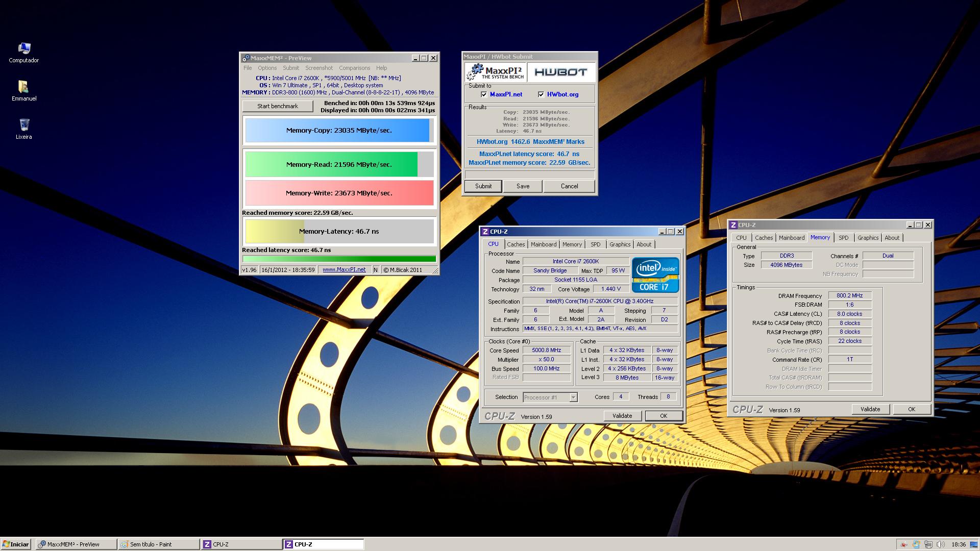Click the Core Speed 5000.8 MHz value
Screen dimensions: 980x551
click(547, 350)
